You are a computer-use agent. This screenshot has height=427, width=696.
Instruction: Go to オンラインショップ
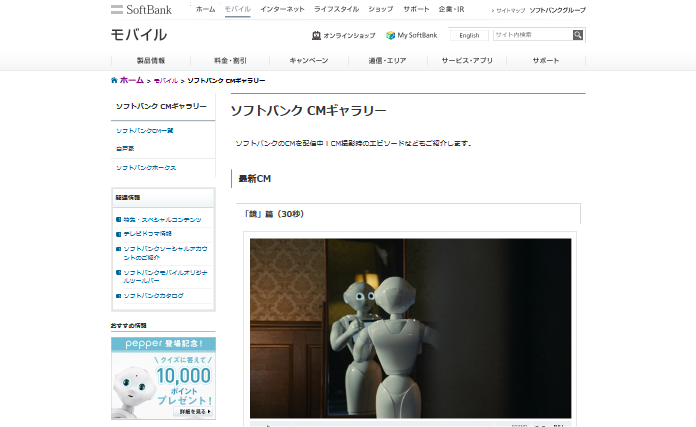349,36
